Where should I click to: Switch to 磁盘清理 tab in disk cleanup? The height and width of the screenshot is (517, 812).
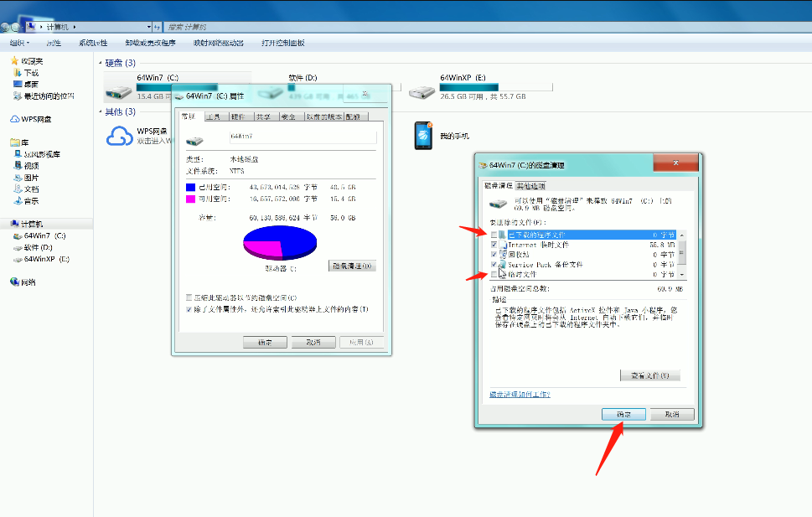point(499,185)
